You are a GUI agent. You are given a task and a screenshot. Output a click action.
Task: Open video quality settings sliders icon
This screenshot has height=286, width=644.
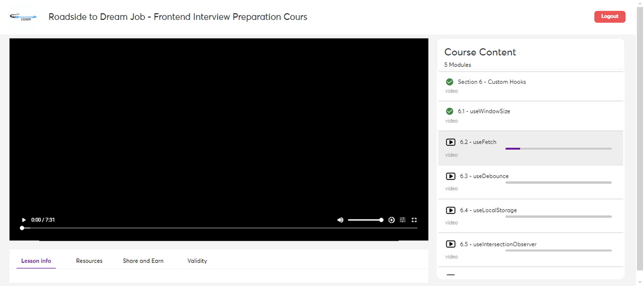point(402,220)
